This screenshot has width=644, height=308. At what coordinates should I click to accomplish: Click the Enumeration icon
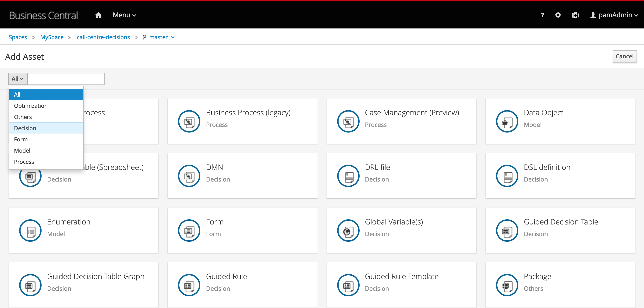tap(30, 231)
